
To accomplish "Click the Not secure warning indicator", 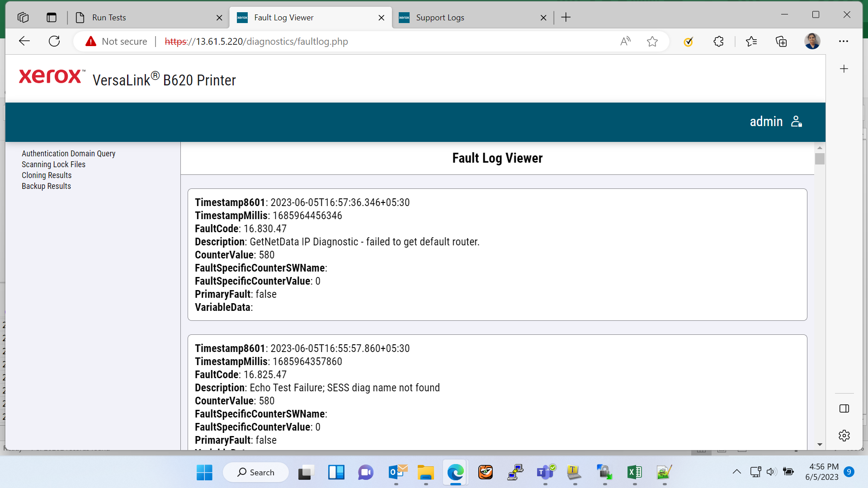I will [x=117, y=42].
